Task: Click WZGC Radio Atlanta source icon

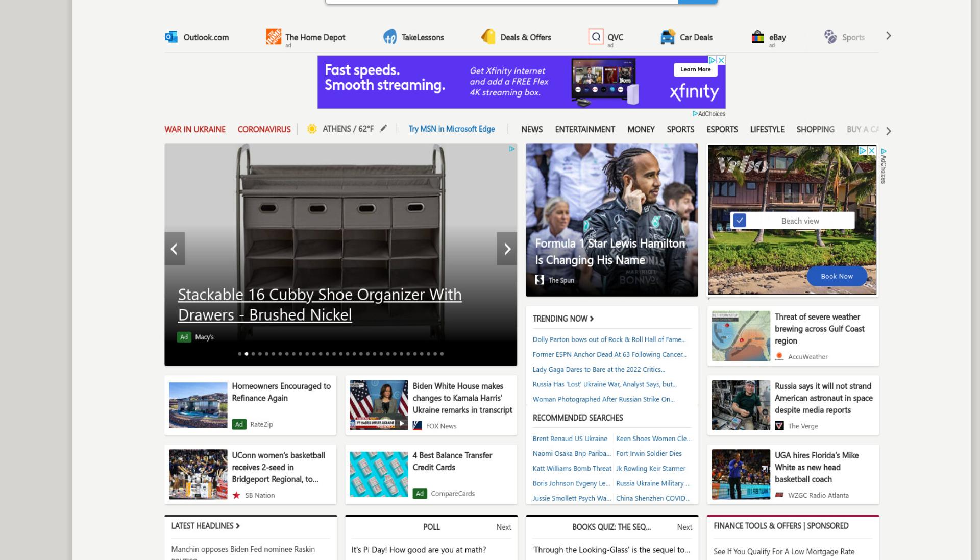Action: click(x=779, y=495)
